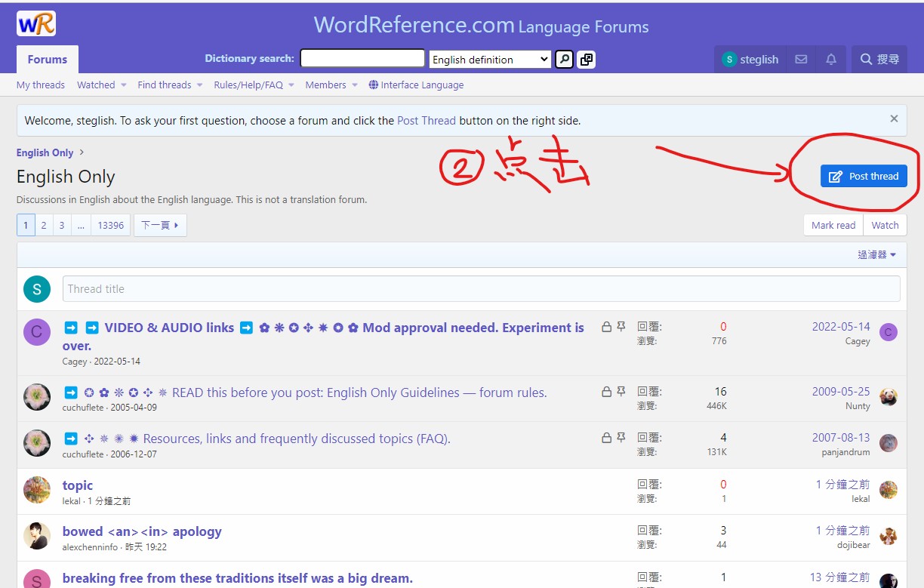Image resolution: width=924 pixels, height=588 pixels.
Task: Click panjandrum's last-poster avatar
Action: (889, 443)
